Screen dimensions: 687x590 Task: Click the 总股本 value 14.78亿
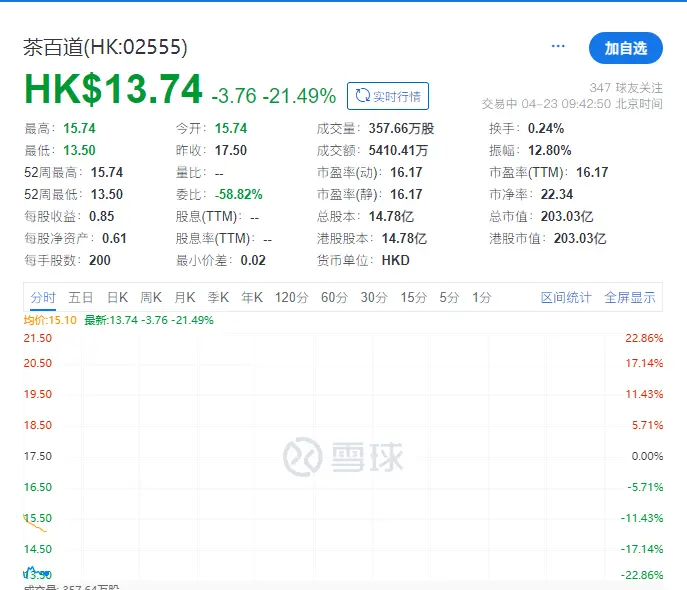pyautogui.click(x=391, y=216)
